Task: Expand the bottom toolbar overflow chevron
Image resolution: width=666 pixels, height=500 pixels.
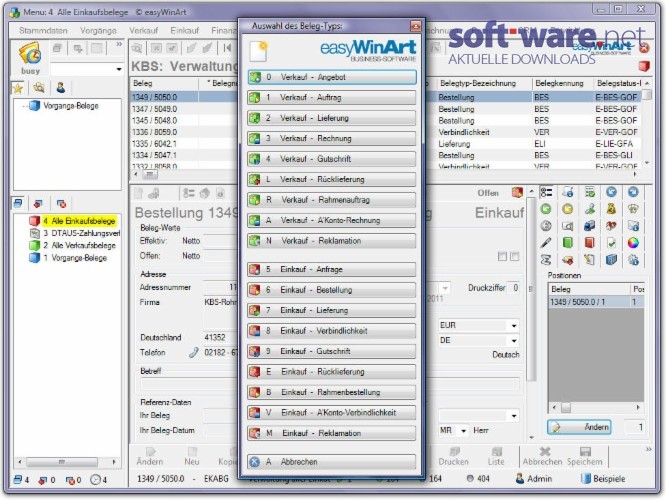Action: coord(648,449)
